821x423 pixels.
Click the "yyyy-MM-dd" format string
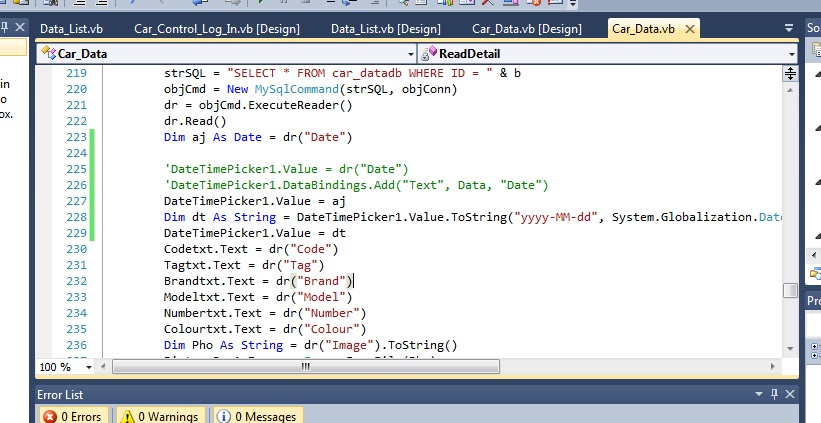[556, 217]
